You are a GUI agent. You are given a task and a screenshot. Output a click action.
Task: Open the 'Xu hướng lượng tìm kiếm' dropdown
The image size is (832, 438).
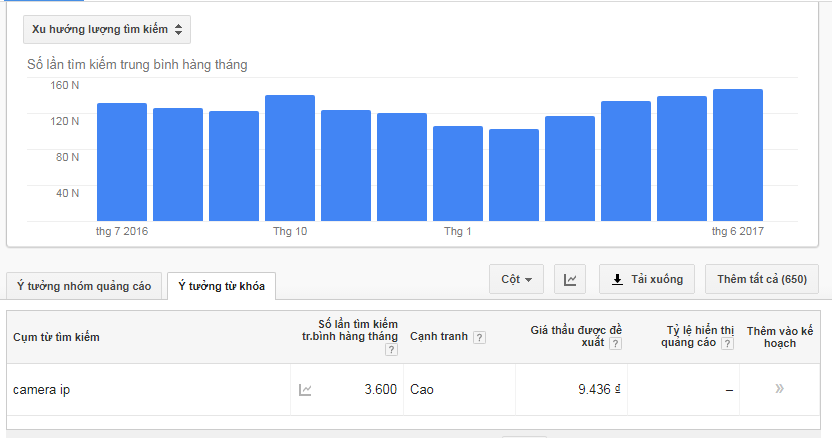[x=107, y=29]
